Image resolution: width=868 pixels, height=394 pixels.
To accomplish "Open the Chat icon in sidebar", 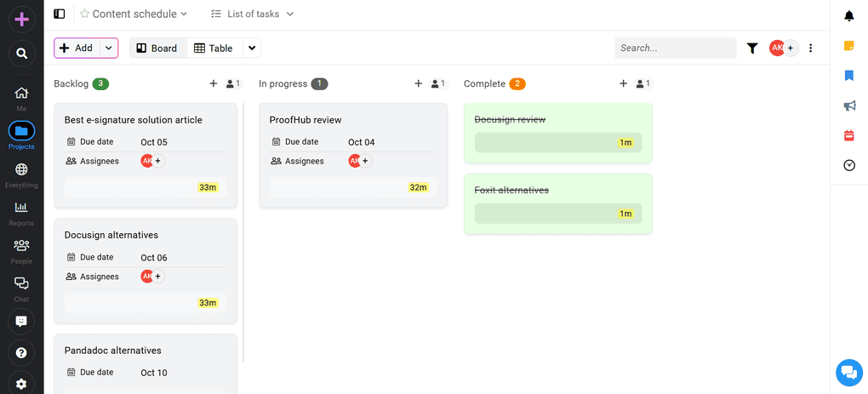I will 21,283.
